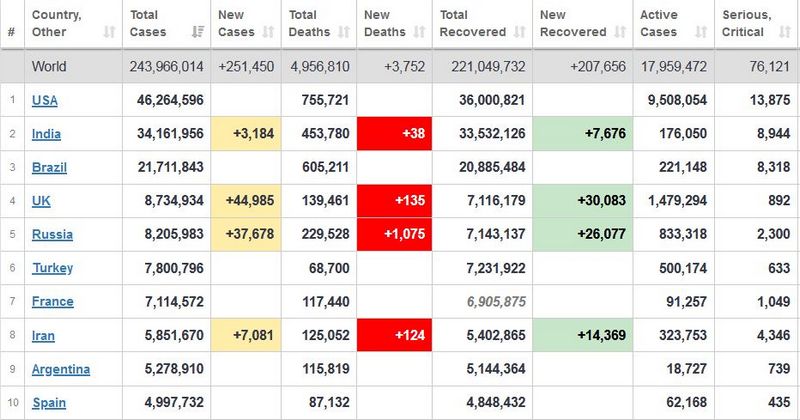800x420 pixels.
Task: Select World active cases 17,959,472
Action: click(674, 67)
